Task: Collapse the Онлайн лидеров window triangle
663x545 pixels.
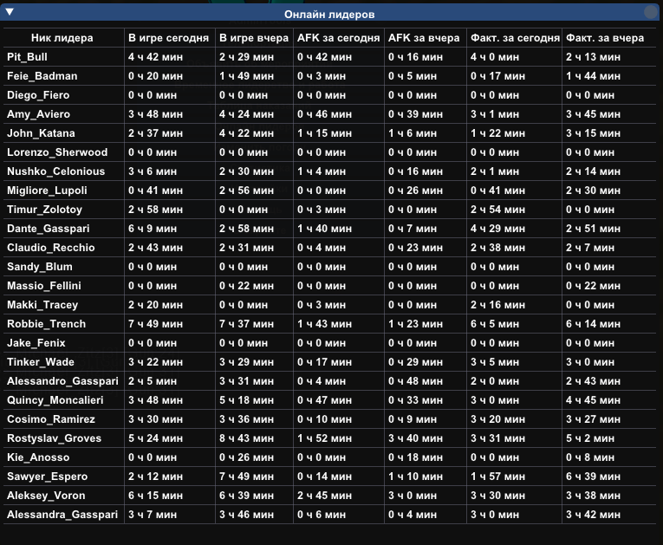Action: (9, 12)
